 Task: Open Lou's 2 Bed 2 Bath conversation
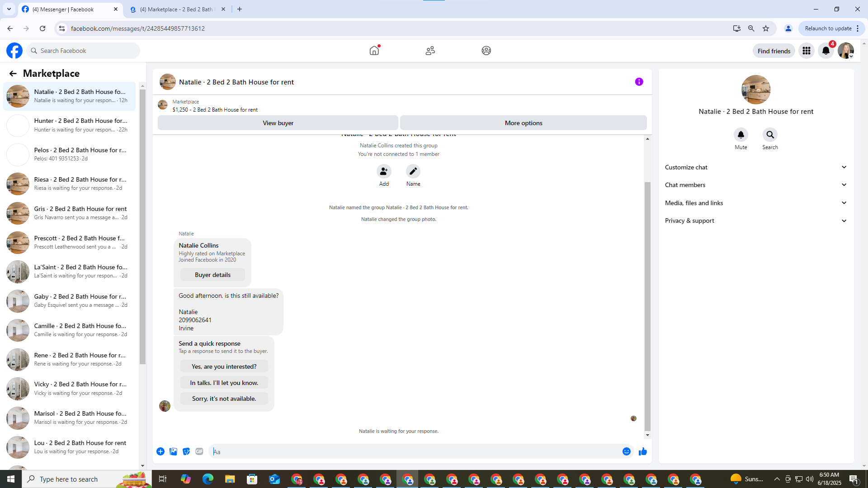(69, 447)
